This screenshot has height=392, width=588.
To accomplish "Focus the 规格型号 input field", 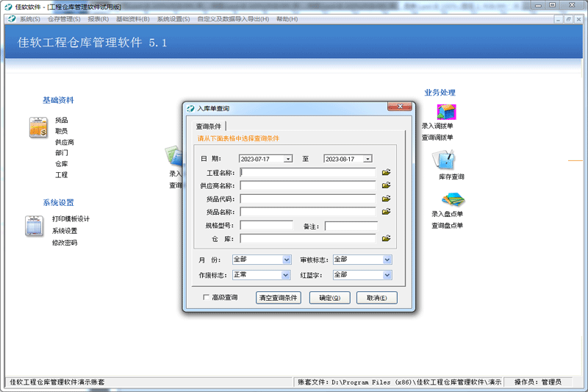I will point(267,226).
